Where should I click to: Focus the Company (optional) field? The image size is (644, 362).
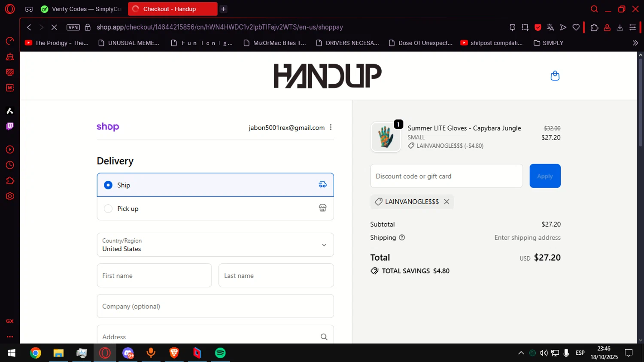pos(216,306)
